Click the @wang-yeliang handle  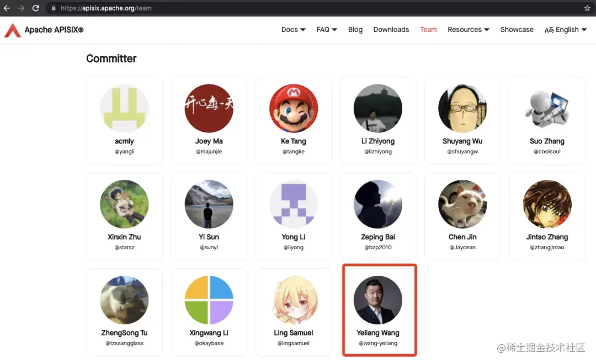[378, 343]
